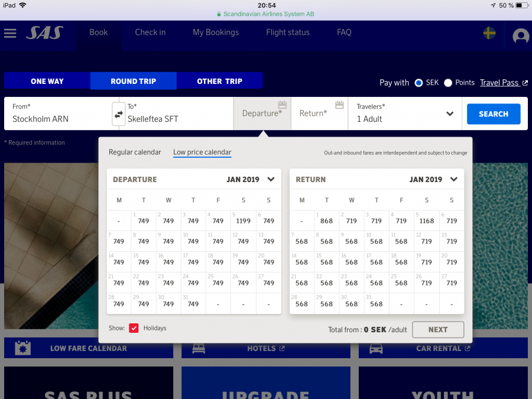Swap origin and destination airports

[119, 114]
